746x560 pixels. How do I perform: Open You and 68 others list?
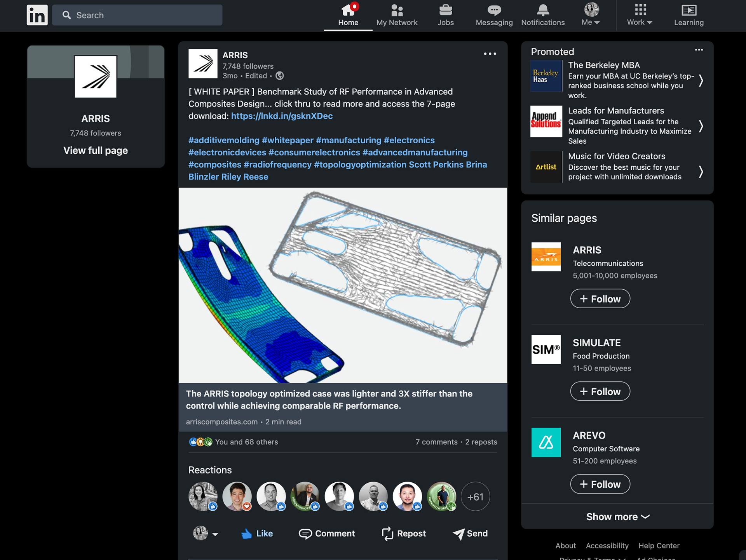point(246,442)
